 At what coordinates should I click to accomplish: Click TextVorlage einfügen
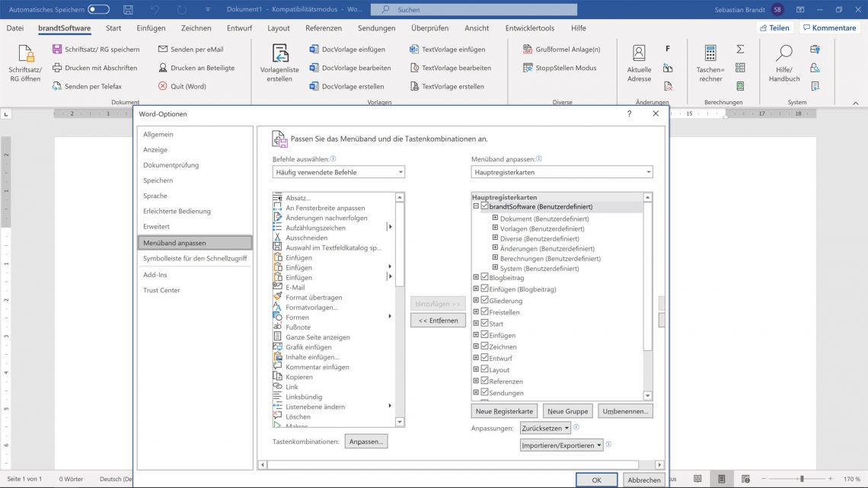[x=447, y=49]
